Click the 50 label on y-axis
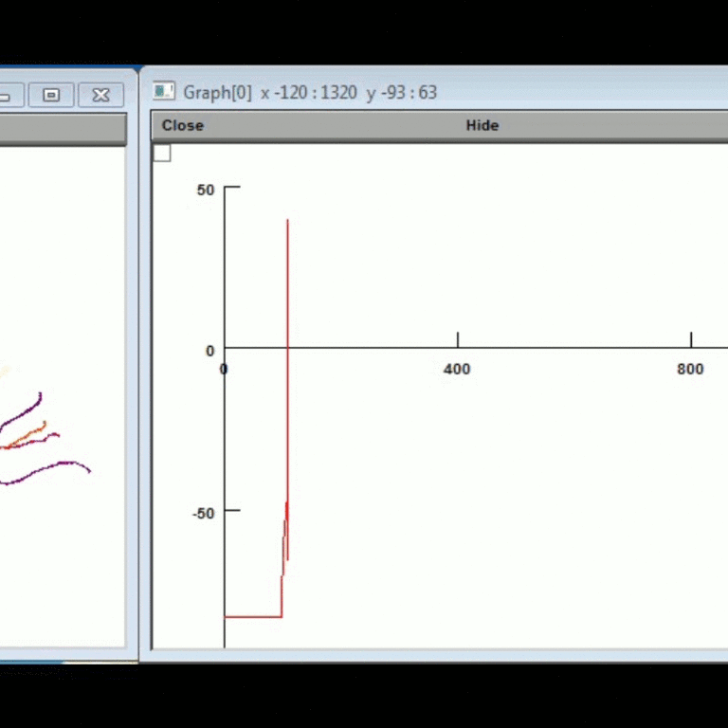 point(206,190)
